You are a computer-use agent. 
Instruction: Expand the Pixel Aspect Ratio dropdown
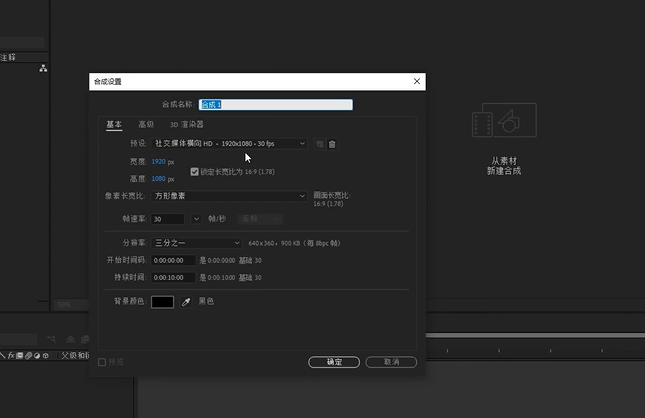tap(229, 196)
